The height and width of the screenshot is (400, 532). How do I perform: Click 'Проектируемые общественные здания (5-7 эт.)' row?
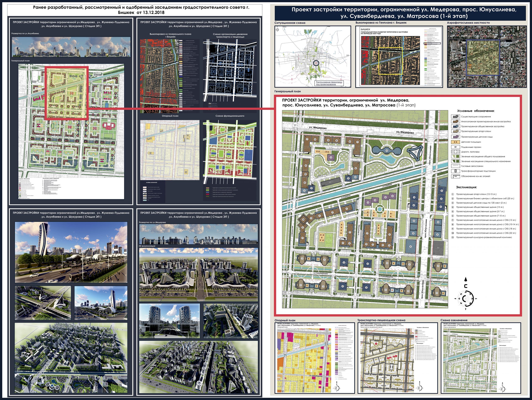[x=480, y=211]
